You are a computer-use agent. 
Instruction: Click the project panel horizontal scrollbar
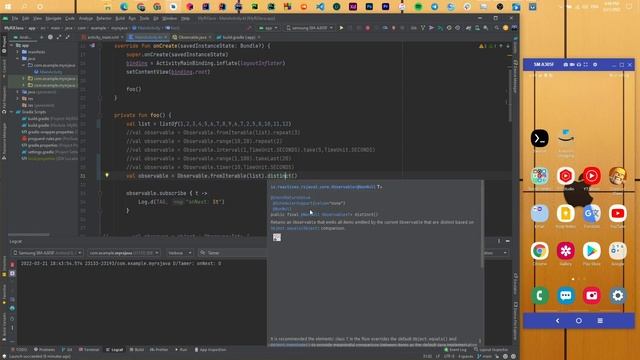pyautogui.click(x=29, y=235)
